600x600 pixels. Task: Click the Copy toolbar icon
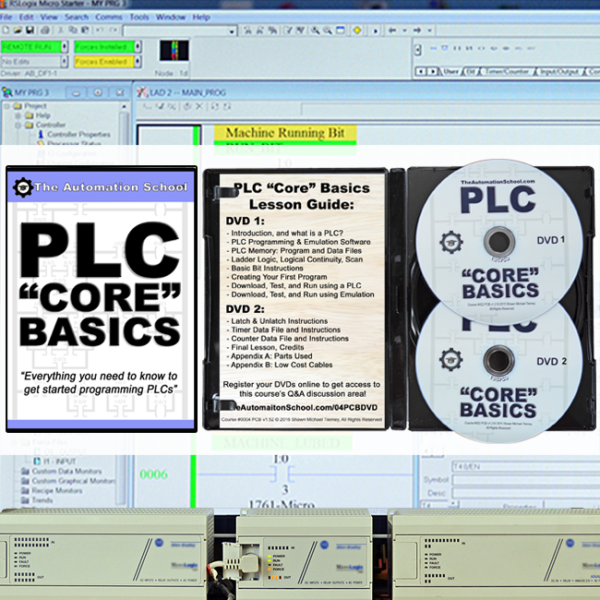[x=73, y=30]
